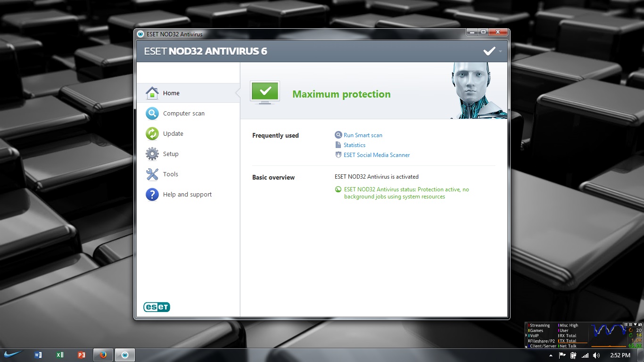
Task: Select the Misc High legend entry
Action: (x=568, y=325)
